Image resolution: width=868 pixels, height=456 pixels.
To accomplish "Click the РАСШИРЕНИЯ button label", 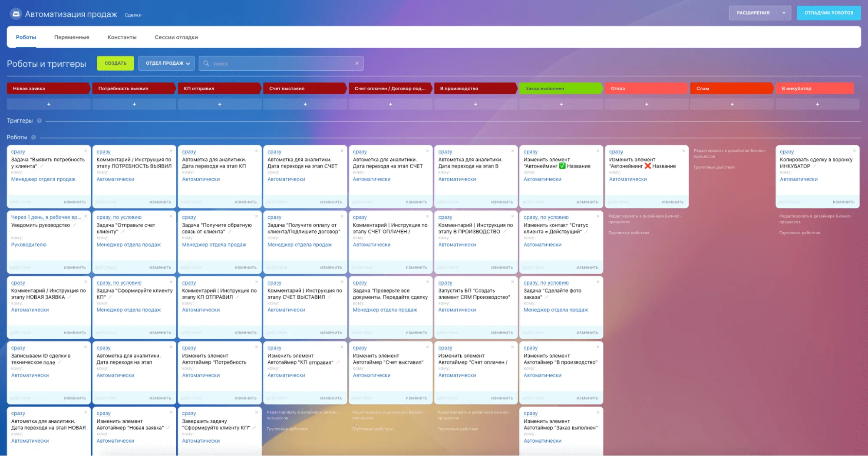I will click(x=753, y=13).
